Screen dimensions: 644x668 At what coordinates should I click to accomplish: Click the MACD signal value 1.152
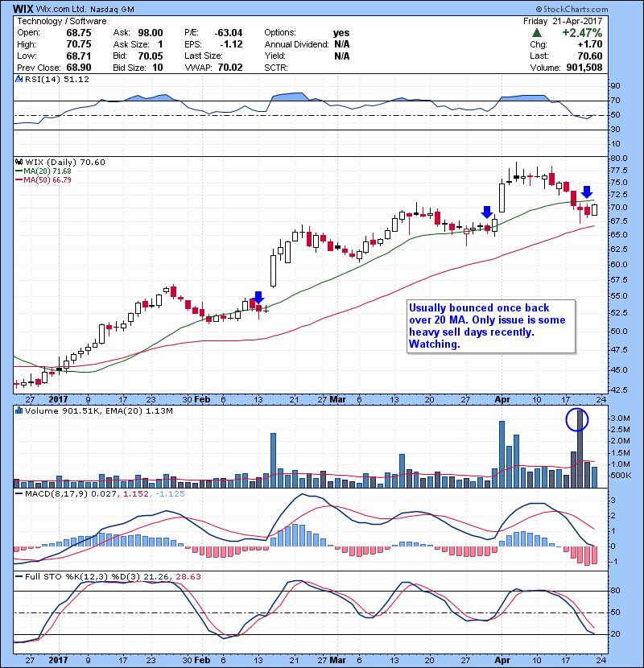click(136, 494)
